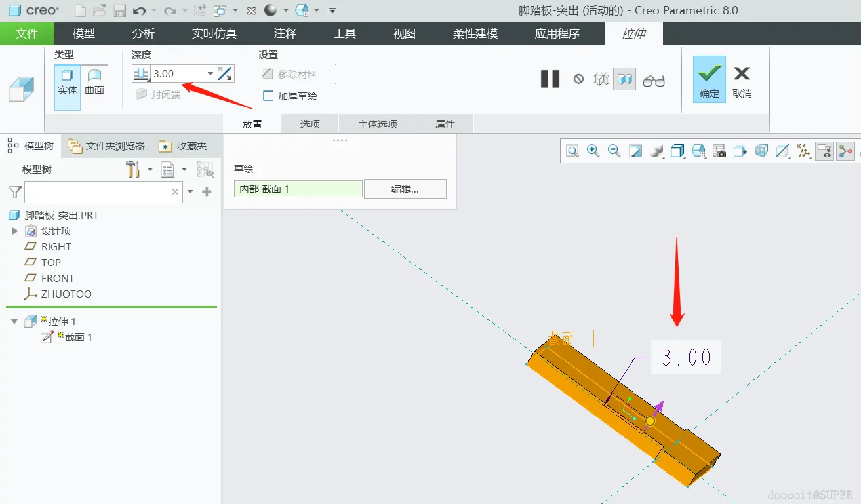
Task: Open the depth value dropdown arrow
Action: pyautogui.click(x=210, y=74)
